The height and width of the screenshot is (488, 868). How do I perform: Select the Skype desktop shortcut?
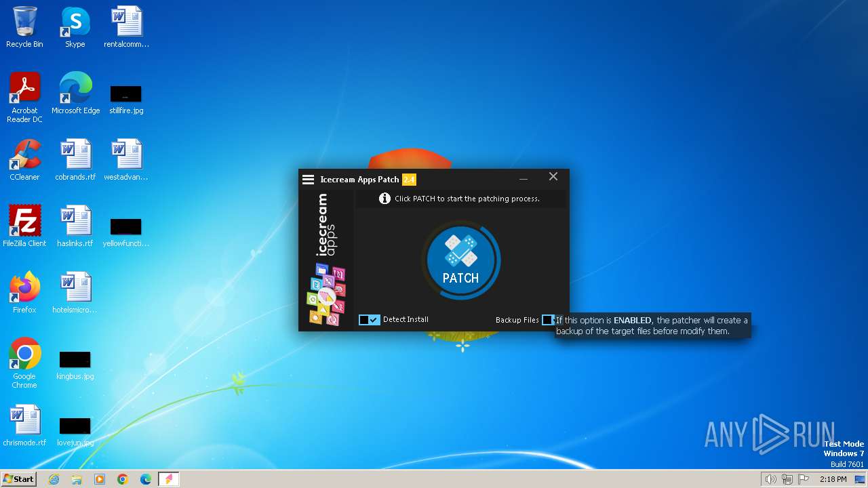click(x=75, y=27)
